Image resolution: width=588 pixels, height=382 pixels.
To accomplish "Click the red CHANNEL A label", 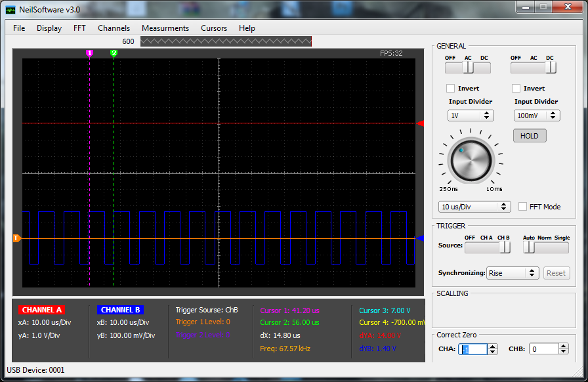I will [x=41, y=310].
